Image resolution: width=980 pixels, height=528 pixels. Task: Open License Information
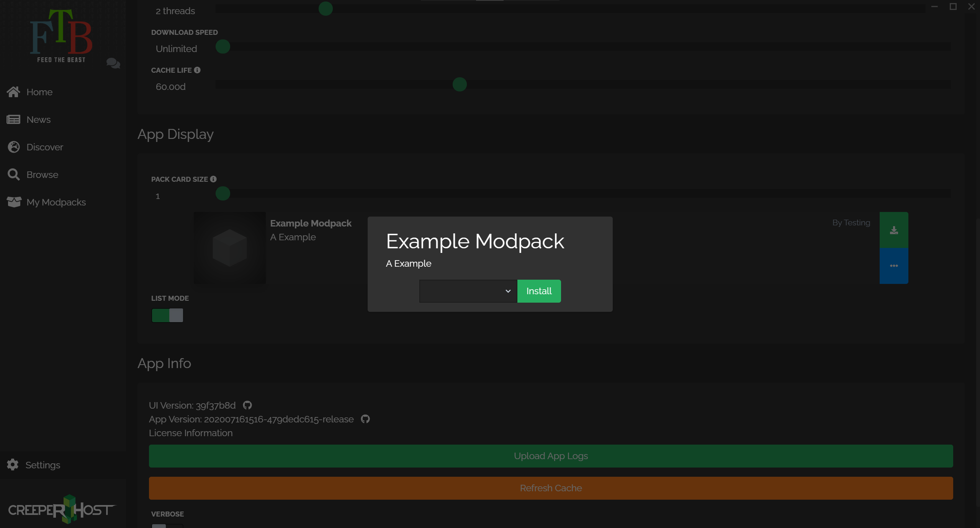(x=191, y=433)
